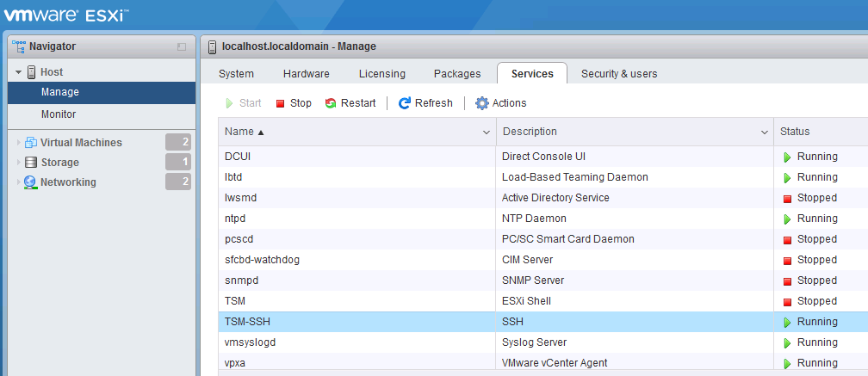Image resolution: width=868 pixels, height=376 pixels.
Task: Click the Stopped status icon for pcscd
Action: point(787,240)
